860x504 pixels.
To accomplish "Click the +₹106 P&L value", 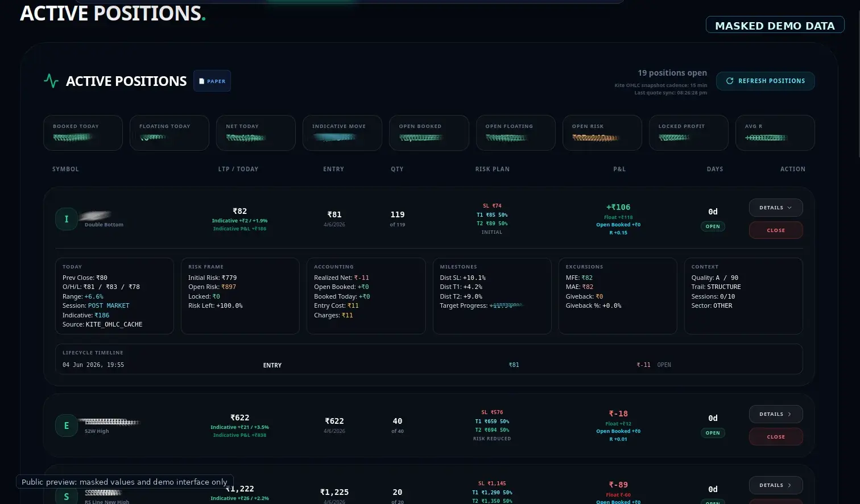I will (618, 207).
